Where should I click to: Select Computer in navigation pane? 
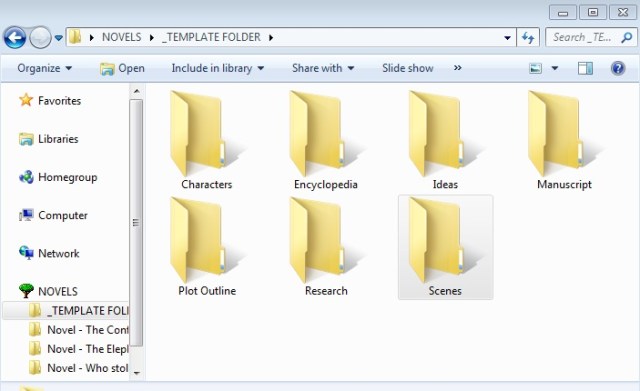pyautogui.click(x=53, y=215)
